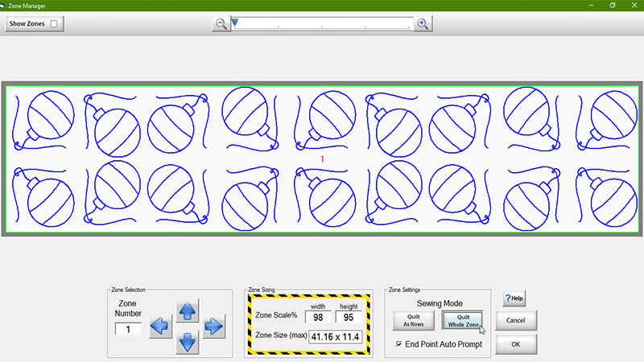The image size is (644, 362).
Task: Click the zoom in magnifier icon
Action: tap(421, 24)
